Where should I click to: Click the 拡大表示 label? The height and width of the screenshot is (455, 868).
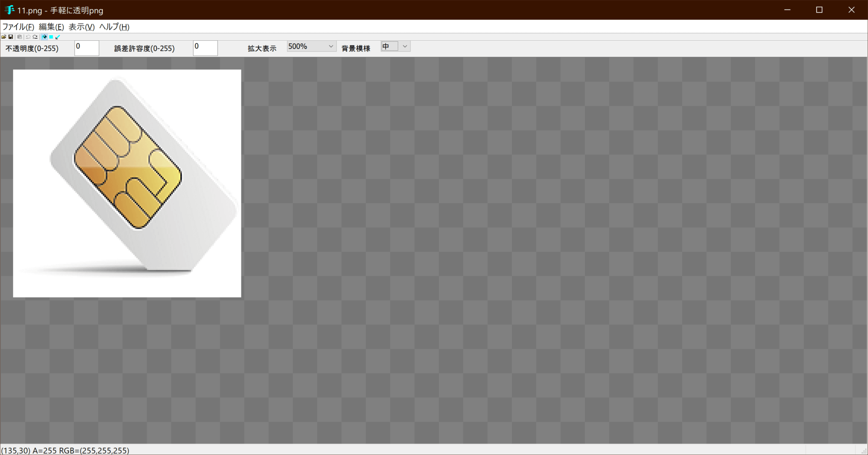pyautogui.click(x=262, y=48)
